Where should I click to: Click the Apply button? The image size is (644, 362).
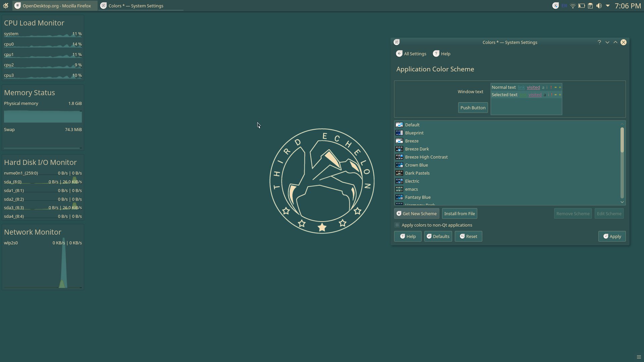(x=612, y=236)
